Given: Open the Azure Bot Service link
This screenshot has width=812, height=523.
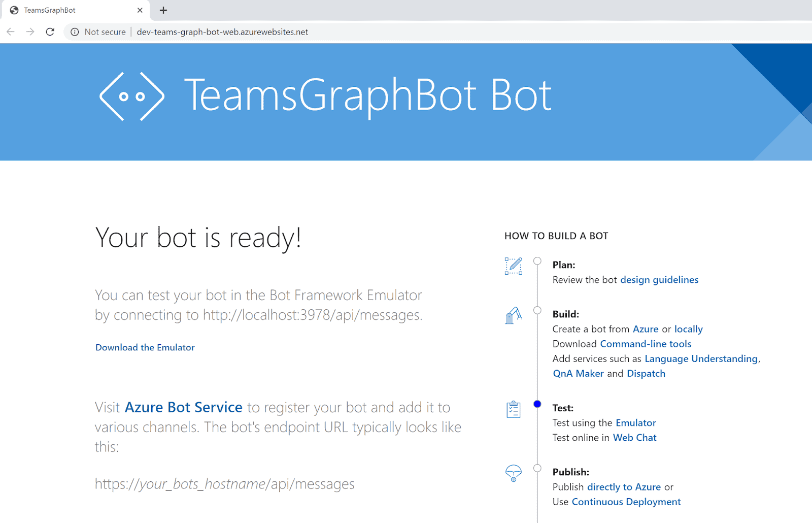Looking at the screenshot, I should tap(183, 407).
